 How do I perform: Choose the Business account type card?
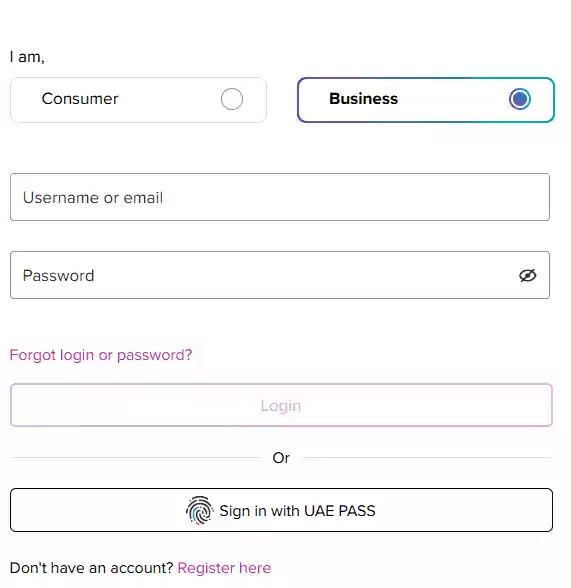[x=426, y=100]
